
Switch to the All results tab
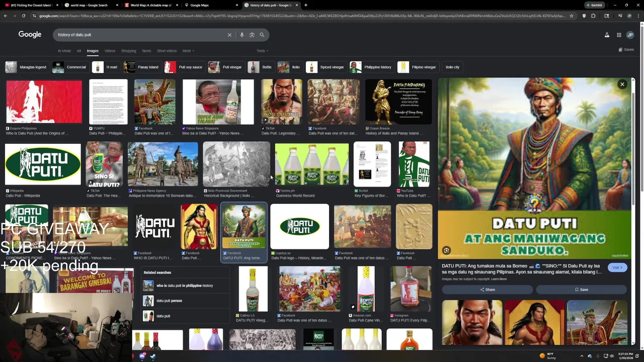78,51
